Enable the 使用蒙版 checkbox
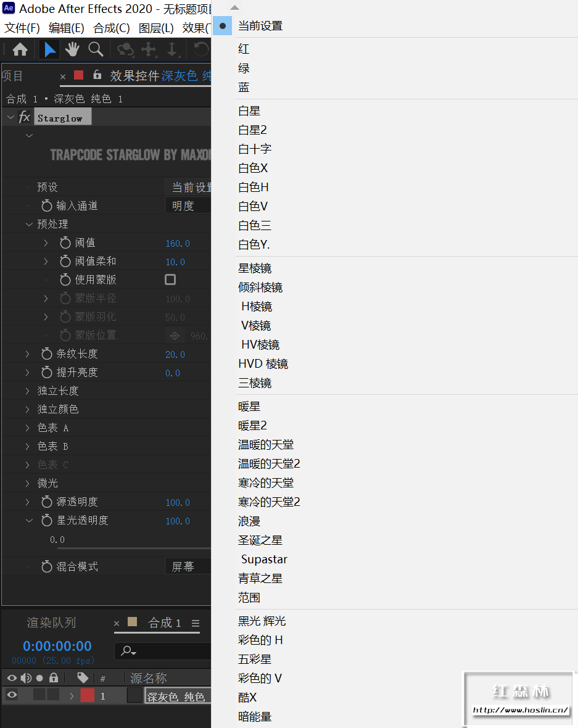Viewport: 578px width, 728px height. 170,279
